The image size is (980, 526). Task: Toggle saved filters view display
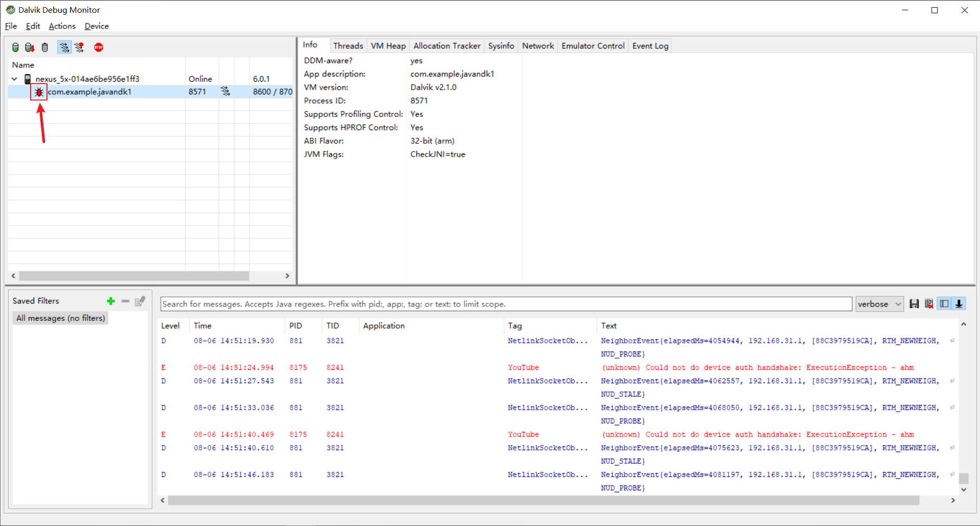(944, 304)
